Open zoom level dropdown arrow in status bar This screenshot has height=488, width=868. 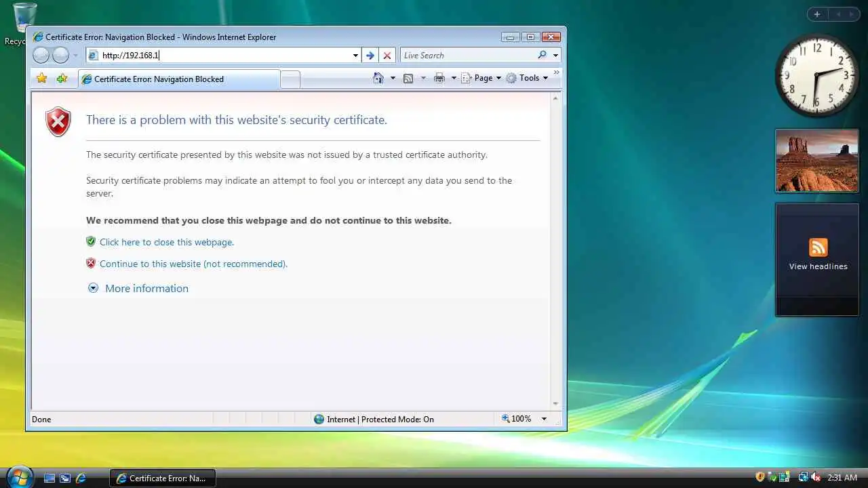[544, 419]
